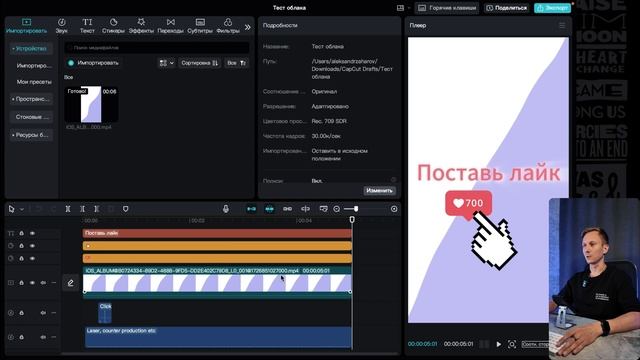
Task: Show more tabs with the double chevron
Action: click(x=248, y=27)
